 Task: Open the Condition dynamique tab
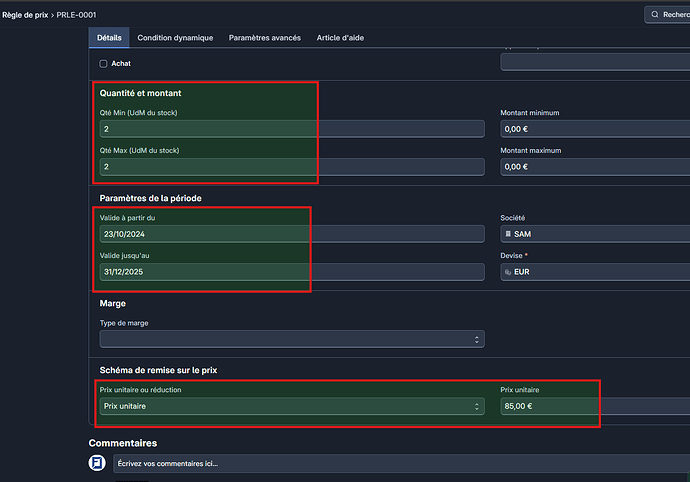[175, 38]
